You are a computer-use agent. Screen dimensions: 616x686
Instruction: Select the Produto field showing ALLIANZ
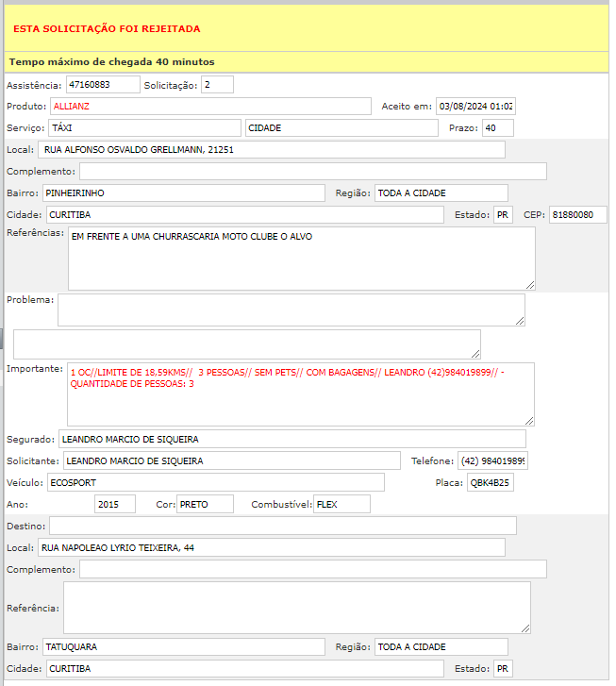point(209,106)
